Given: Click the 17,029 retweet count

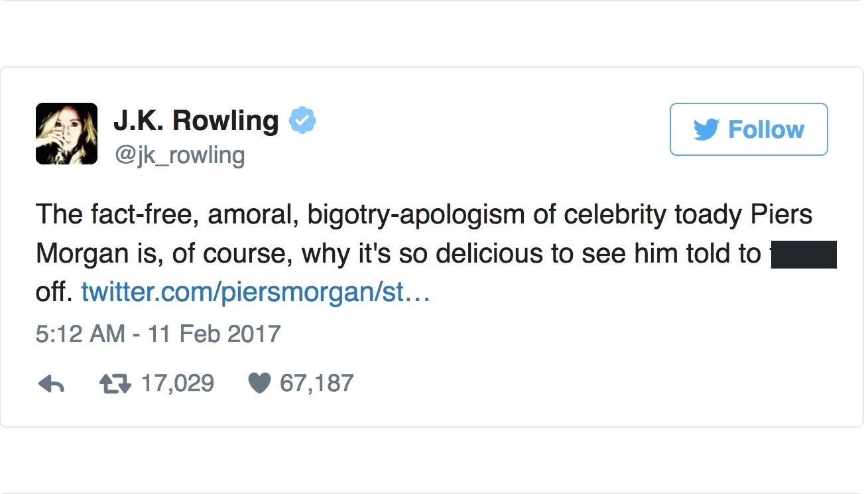Looking at the screenshot, I should [x=177, y=383].
